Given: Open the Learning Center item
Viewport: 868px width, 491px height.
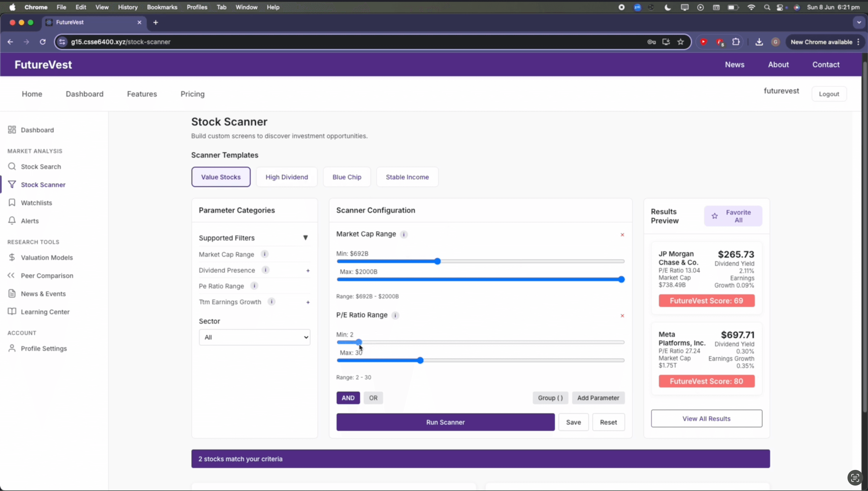Looking at the screenshot, I should 39,312.
